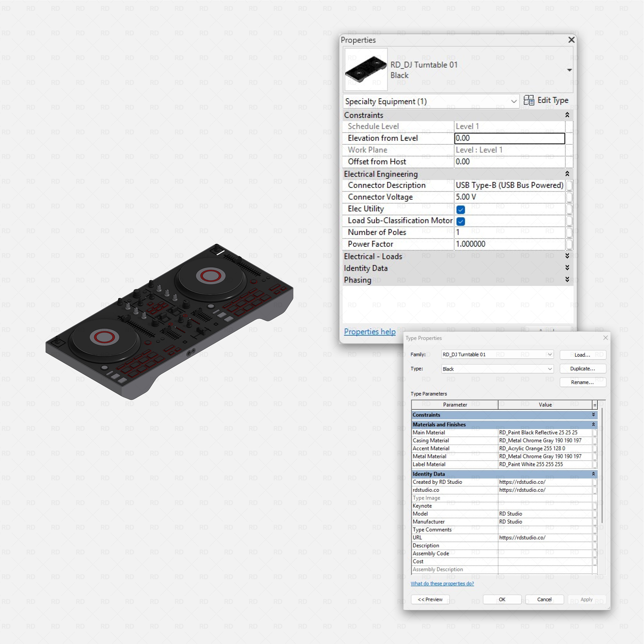644x644 pixels.
Task: Close the Type Properties dialog
Action: coord(605,338)
